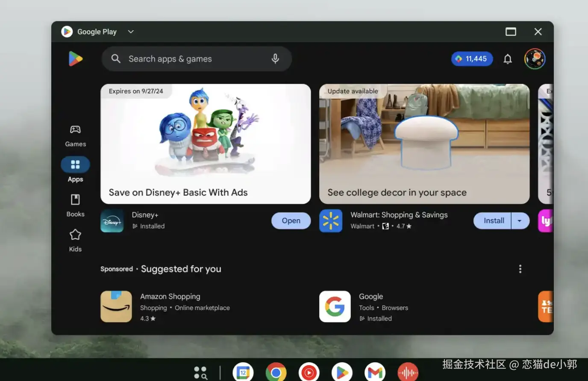Activate voice search microphone
The width and height of the screenshot is (588, 381).
coord(276,59)
